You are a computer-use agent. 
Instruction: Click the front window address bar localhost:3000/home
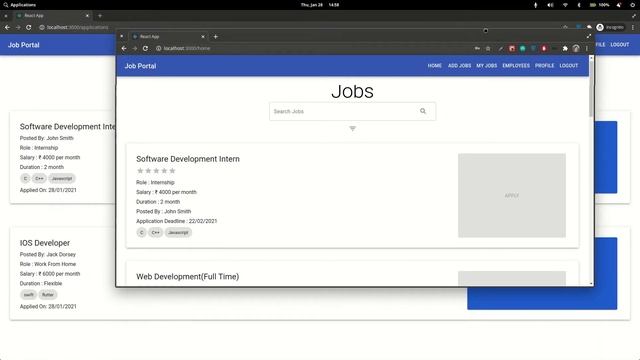[x=187, y=48]
